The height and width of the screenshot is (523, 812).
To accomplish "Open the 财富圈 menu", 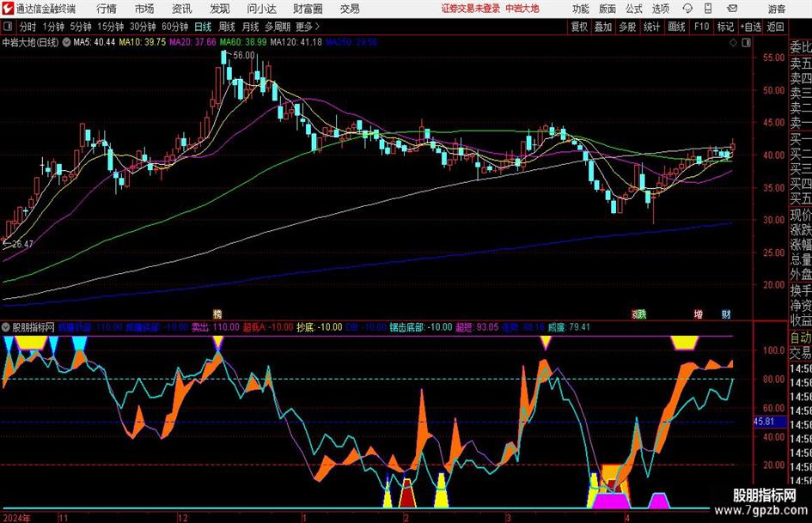I will pos(308,9).
